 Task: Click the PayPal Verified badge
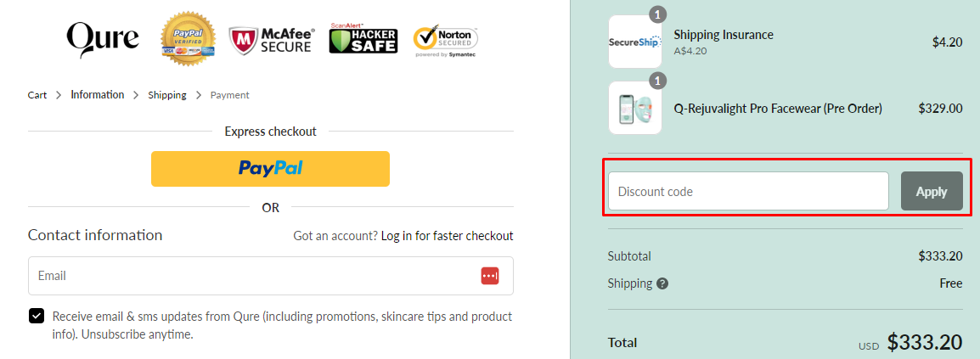pos(188,38)
